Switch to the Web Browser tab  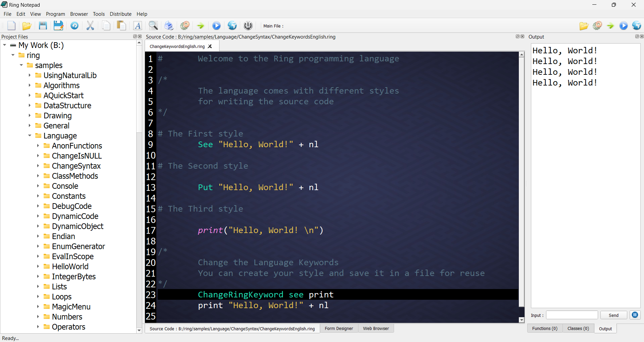(376, 328)
